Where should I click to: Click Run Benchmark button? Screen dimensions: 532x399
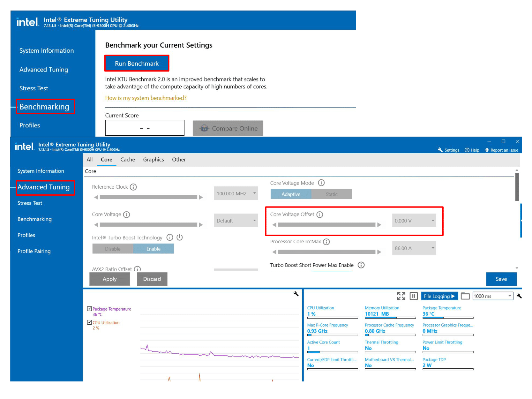(137, 64)
